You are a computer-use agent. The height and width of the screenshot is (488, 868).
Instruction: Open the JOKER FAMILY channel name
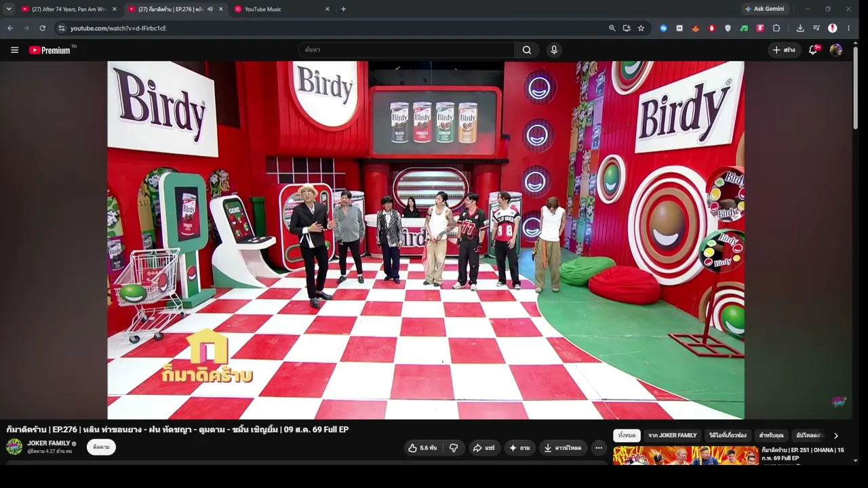point(49,443)
